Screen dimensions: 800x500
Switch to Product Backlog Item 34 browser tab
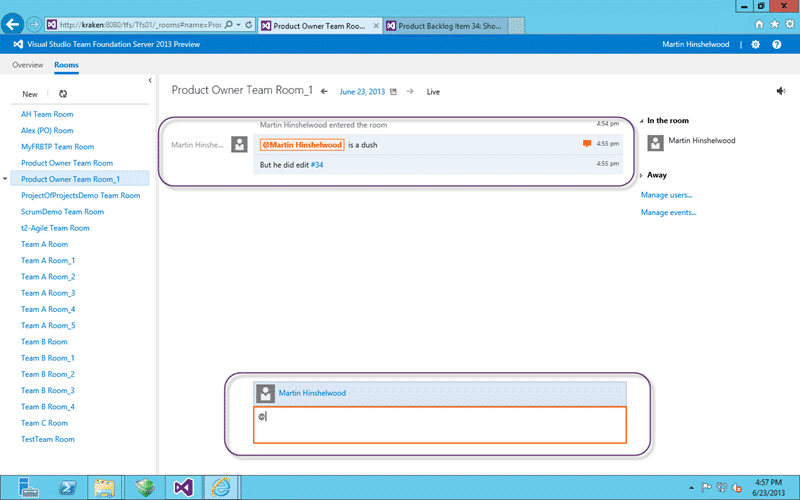pyautogui.click(x=445, y=26)
